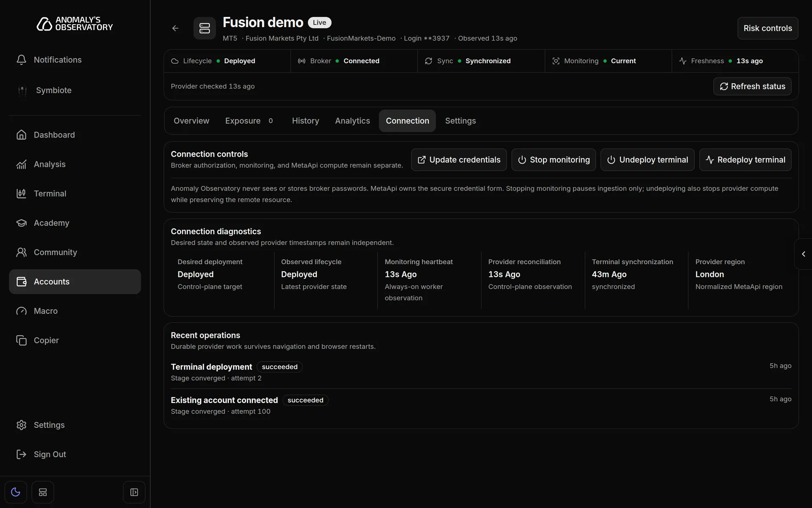Go to Dashboard home icon
The image size is (812, 508).
[x=21, y=135]
